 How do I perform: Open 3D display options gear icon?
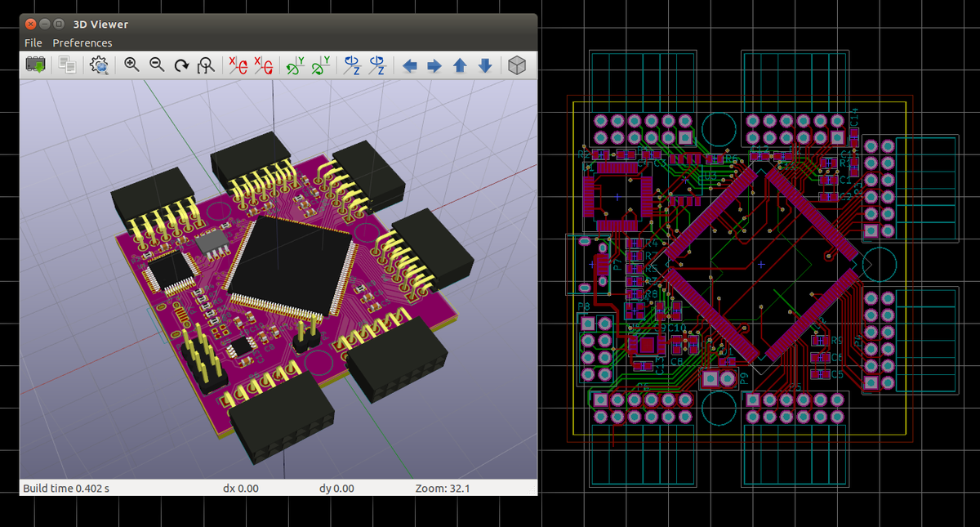point(100,65)
